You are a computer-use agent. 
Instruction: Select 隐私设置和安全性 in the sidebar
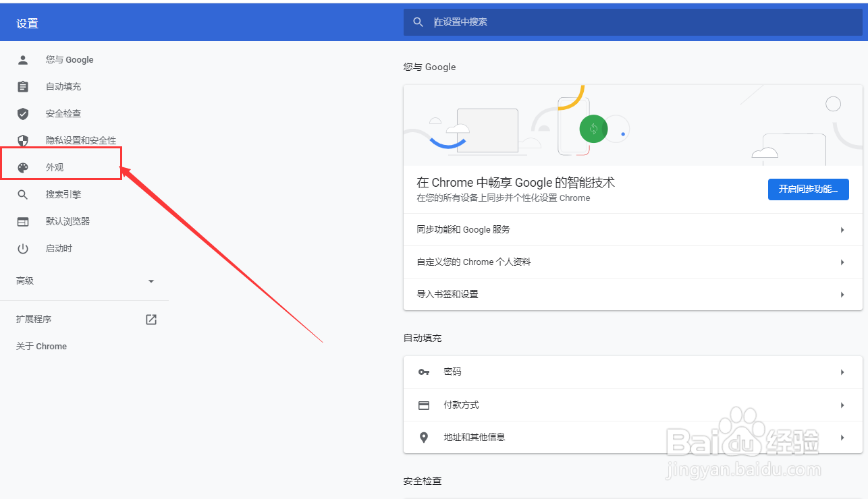tap(81, 140)
